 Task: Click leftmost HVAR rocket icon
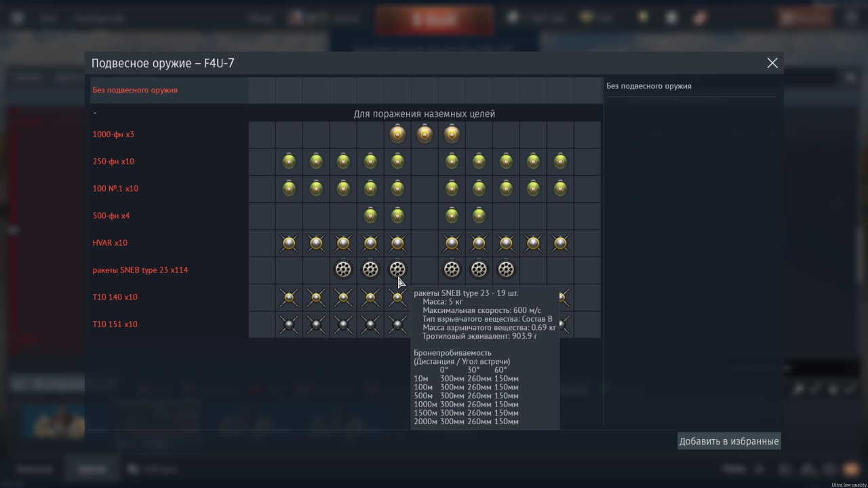click(289, 243)
